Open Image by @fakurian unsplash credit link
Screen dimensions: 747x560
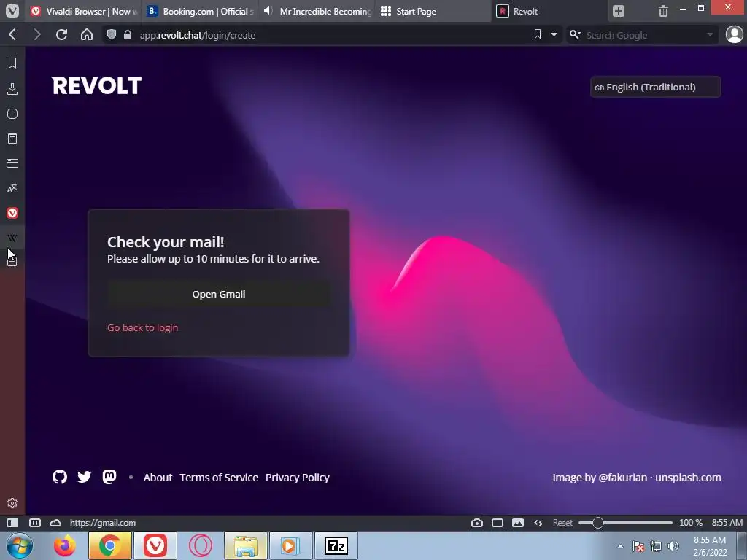point(637,478)
